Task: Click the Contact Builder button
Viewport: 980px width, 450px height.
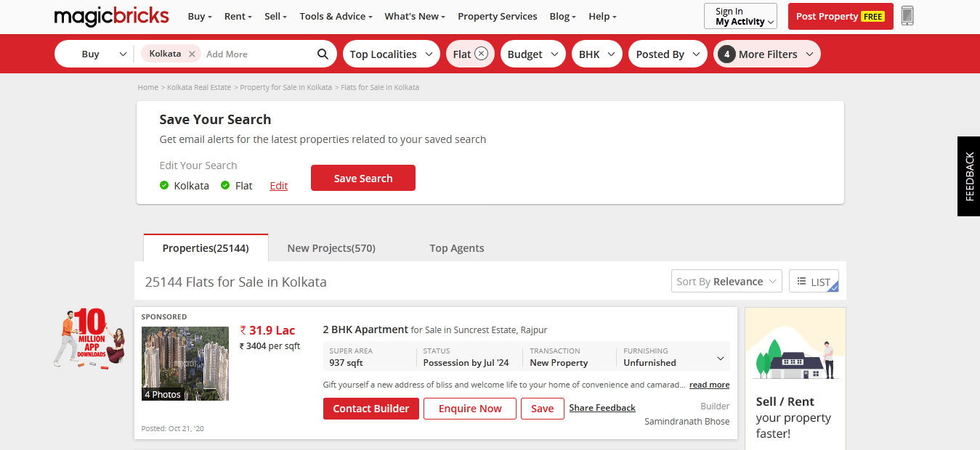Action: coord(370,408)
